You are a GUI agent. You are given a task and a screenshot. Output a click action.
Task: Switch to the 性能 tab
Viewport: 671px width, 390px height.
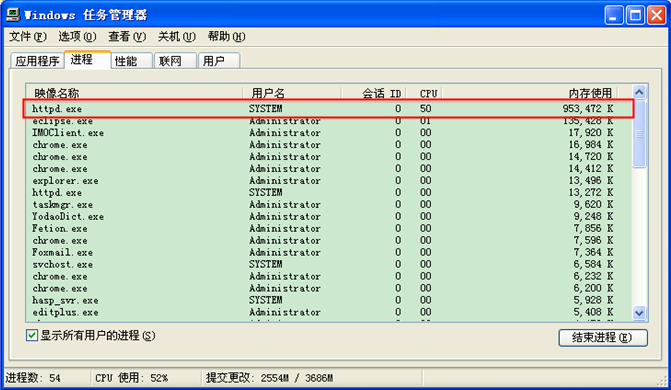tap(131, 61)
